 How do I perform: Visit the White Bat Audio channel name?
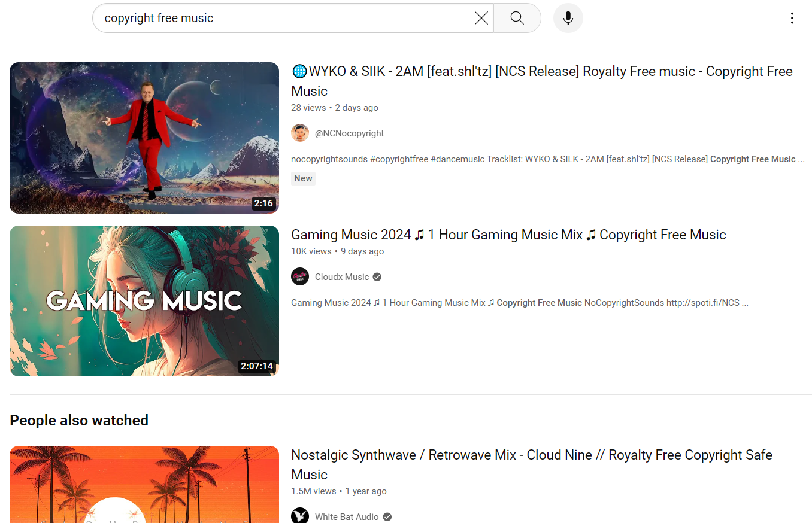(x=347, y=517)
